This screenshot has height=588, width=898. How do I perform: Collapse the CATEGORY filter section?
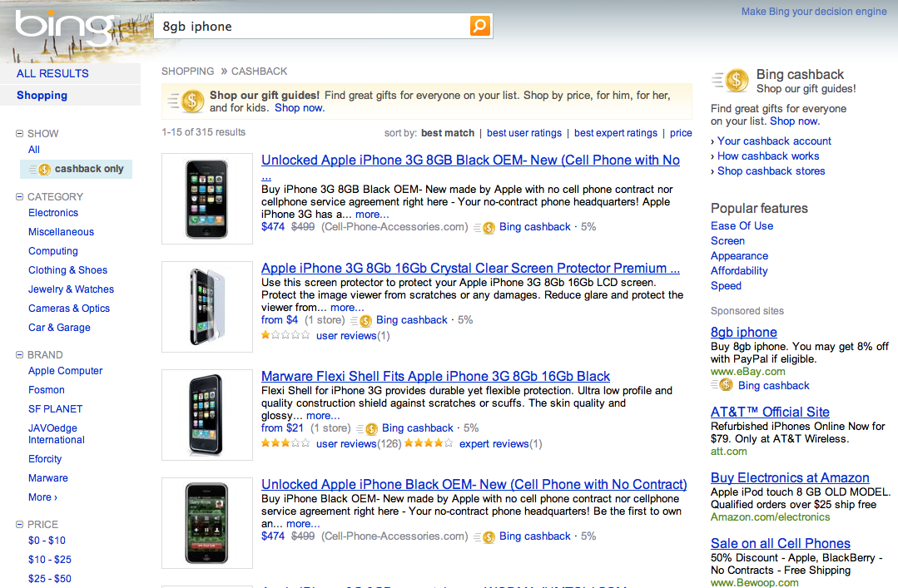20,197
